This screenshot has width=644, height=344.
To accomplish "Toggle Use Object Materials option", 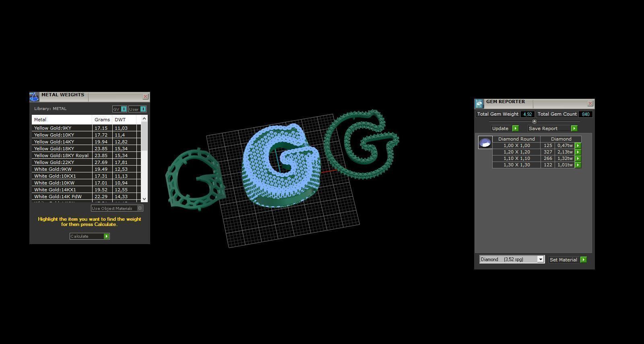I will (117, 208).
